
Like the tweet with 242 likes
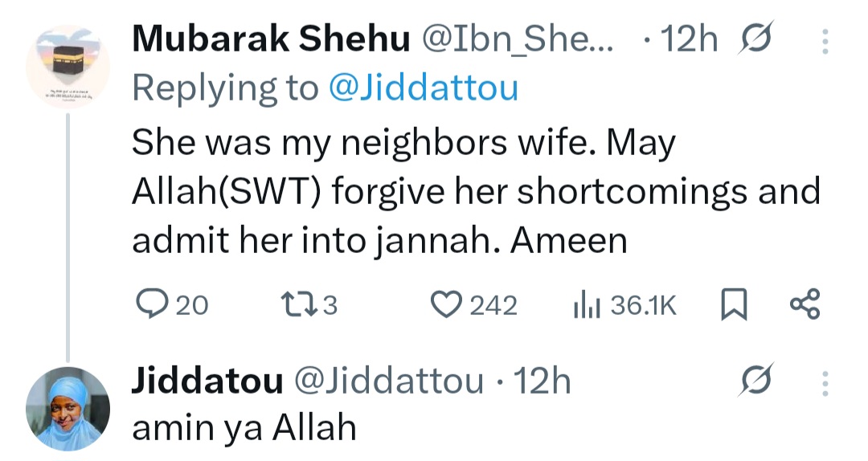(x=444, y=305)
